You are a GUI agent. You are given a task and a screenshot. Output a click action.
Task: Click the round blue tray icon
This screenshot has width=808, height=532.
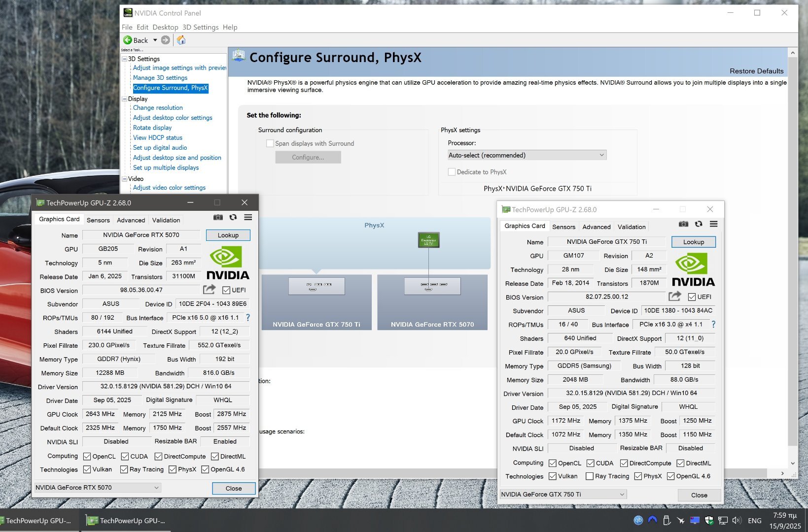(x=638, y=520)
